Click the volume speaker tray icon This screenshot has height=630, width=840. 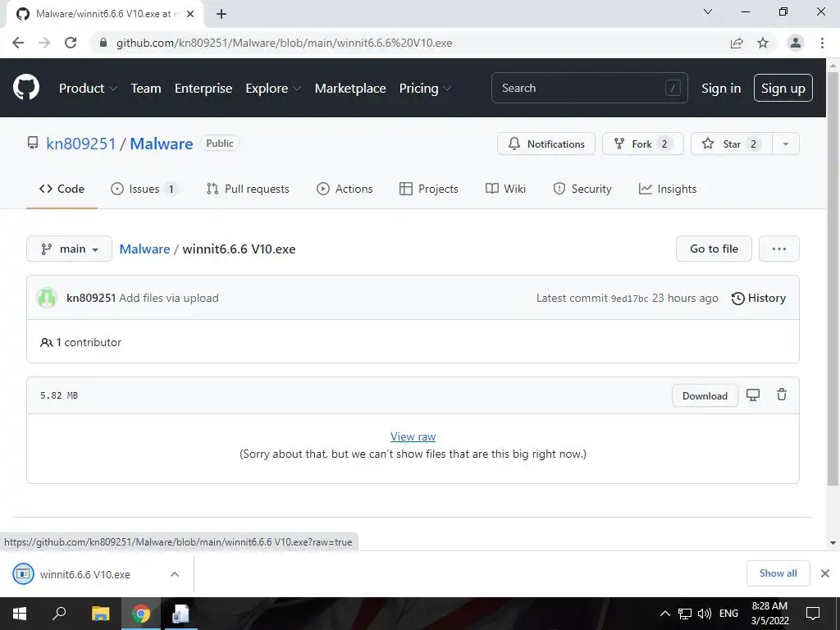pyautogui.click(x=705, y=614)
